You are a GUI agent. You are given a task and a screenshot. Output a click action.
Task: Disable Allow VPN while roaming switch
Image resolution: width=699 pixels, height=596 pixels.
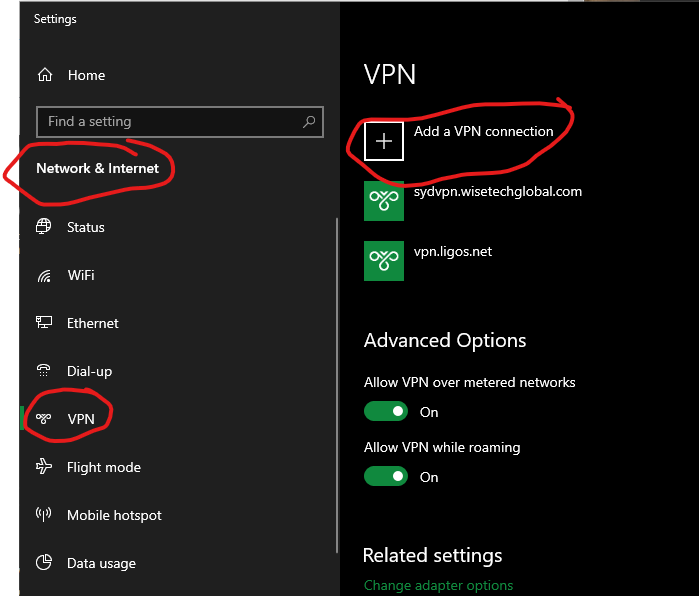[386, 476]
